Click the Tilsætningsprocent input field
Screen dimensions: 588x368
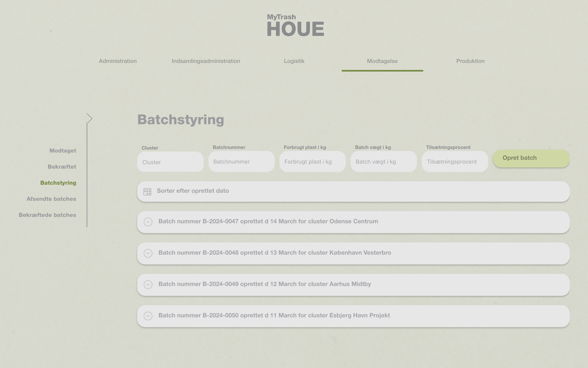point(454,162)
